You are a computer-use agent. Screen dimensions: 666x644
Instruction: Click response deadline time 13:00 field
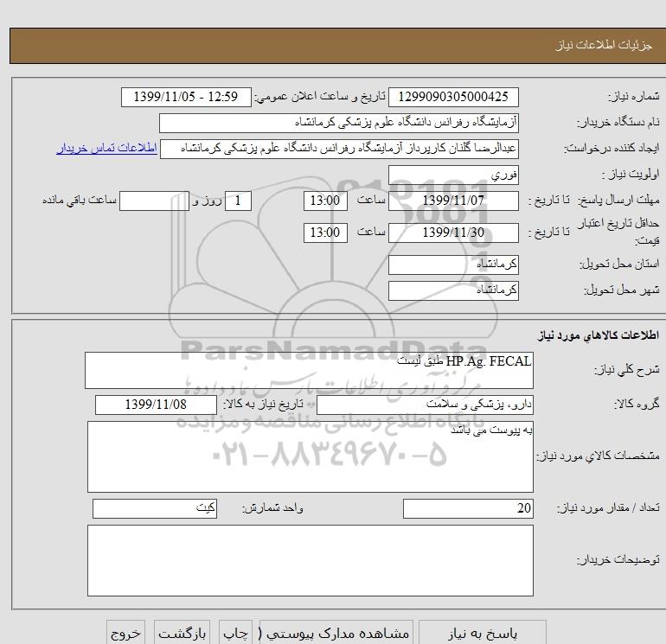[325, 201]
